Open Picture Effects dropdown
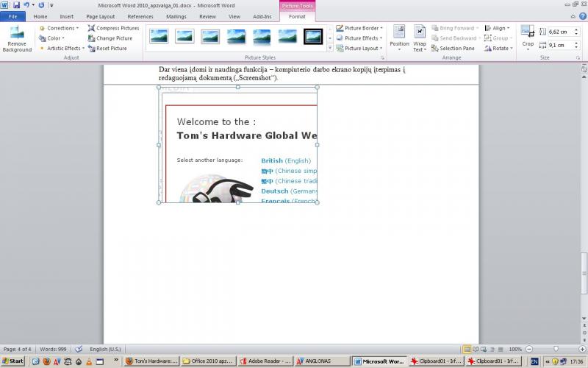 (359, 38)
